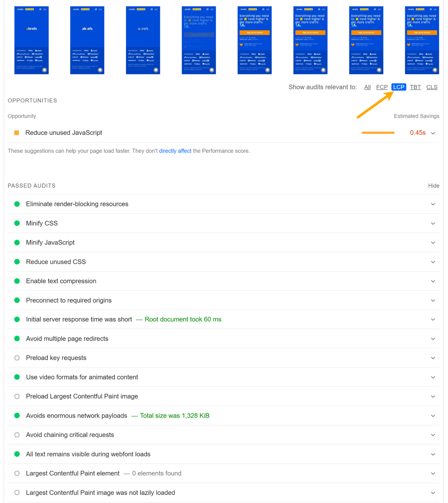
Task: Click the first filmstrip screenshot thumbnail
Action: point(31,40)
